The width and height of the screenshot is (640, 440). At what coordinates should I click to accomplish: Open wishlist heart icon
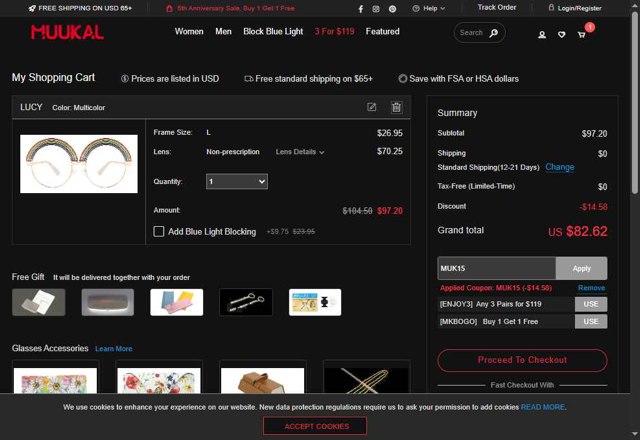[562, 35]
